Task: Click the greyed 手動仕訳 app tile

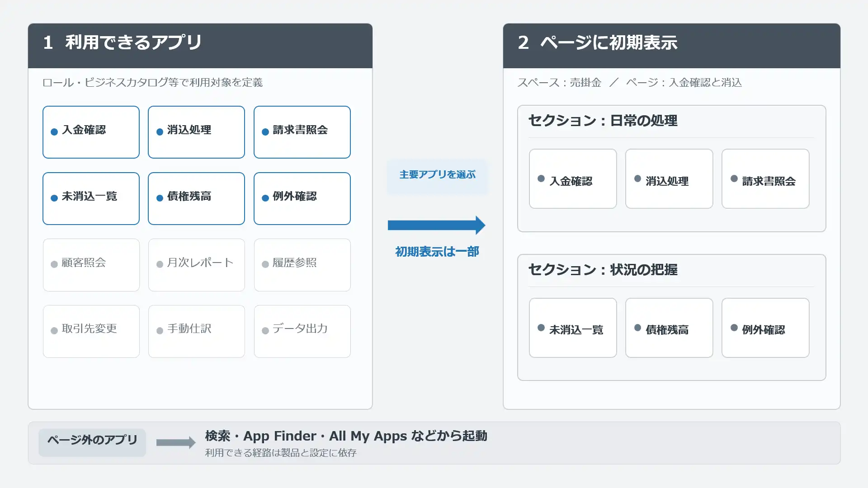Action: [196, 331]
